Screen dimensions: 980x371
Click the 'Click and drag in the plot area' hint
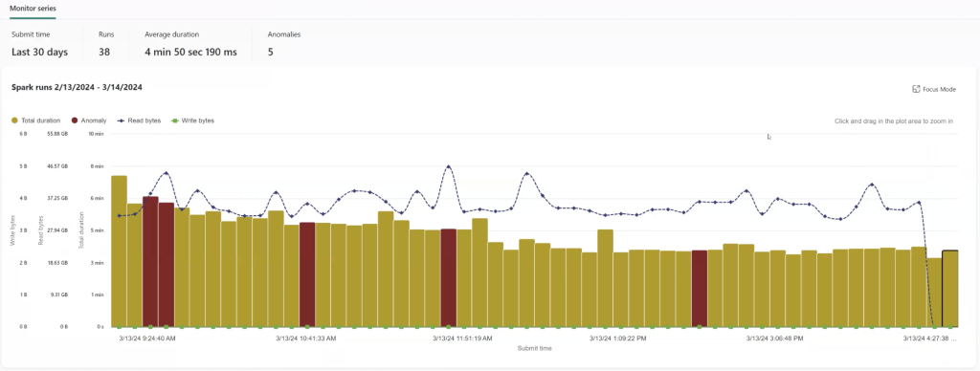(894, 121)
